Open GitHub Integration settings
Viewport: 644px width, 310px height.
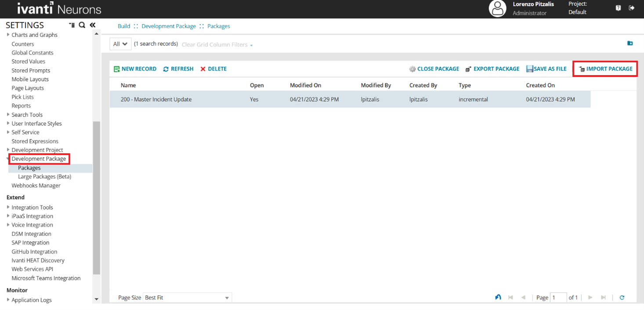[34, 252]
